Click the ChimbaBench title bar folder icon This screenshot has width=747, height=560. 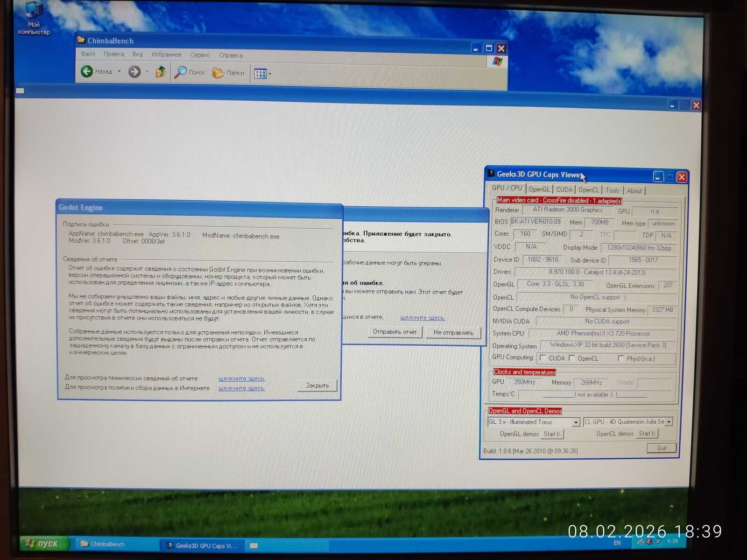81,40
